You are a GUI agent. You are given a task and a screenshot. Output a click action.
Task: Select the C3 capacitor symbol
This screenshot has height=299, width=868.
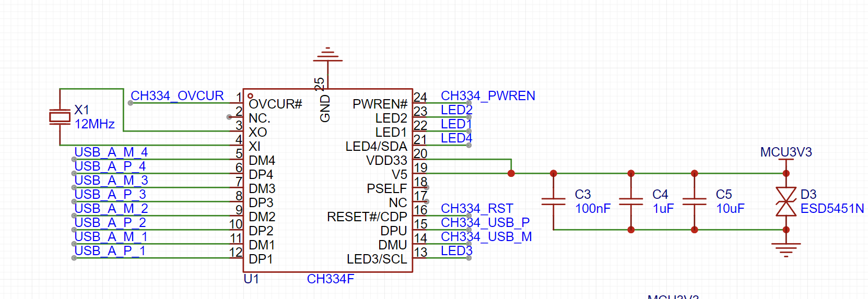click(x=553, y=201)
